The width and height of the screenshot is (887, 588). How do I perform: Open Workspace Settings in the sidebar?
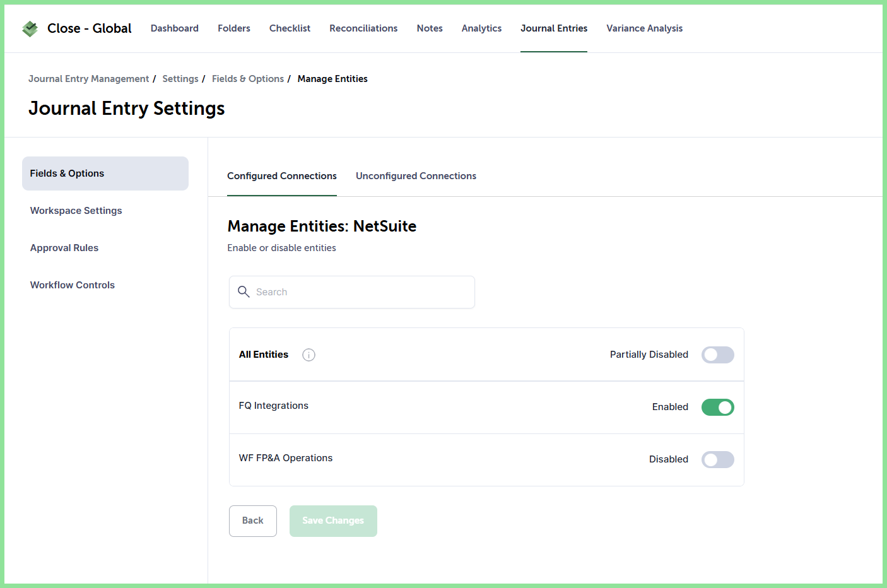[x=76, y=211]
